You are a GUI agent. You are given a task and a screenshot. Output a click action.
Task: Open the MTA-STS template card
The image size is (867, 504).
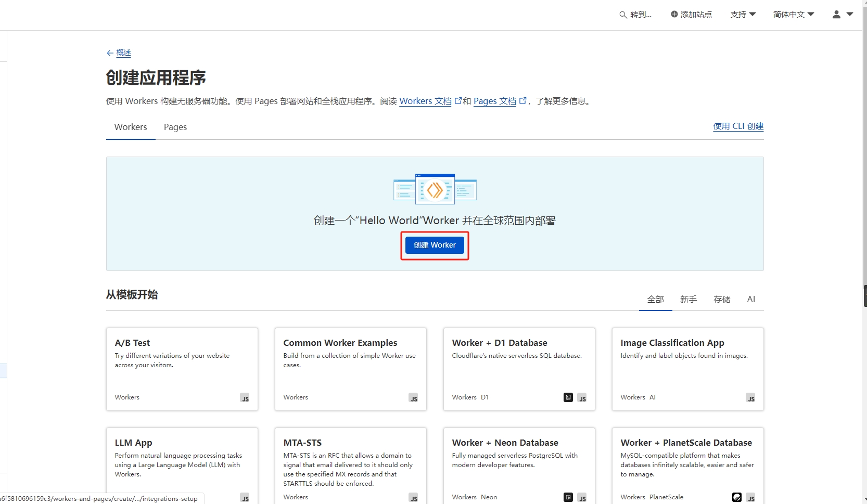coord(351,466)
